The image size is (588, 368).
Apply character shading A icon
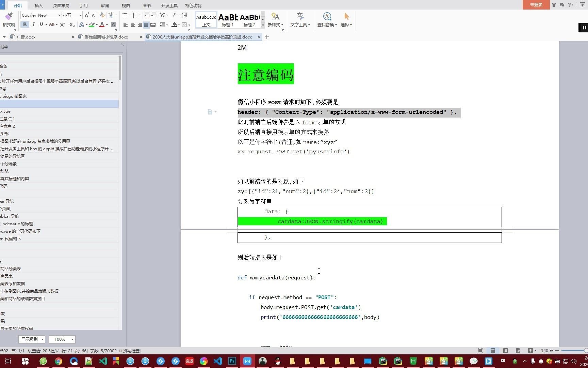113,25
